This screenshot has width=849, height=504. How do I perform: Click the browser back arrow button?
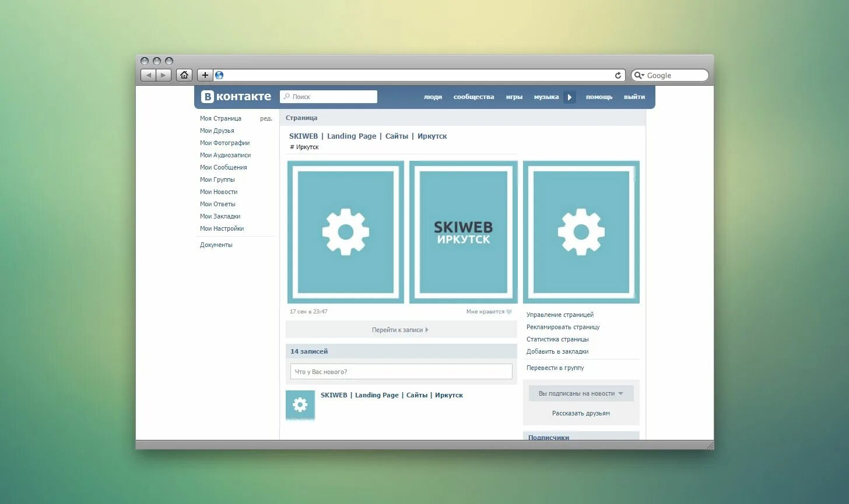[149, 75]
